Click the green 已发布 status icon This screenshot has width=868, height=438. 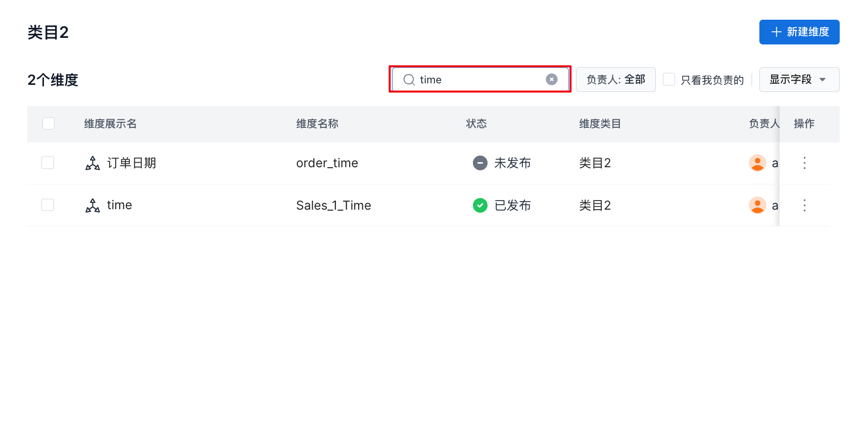coord(480,205)
